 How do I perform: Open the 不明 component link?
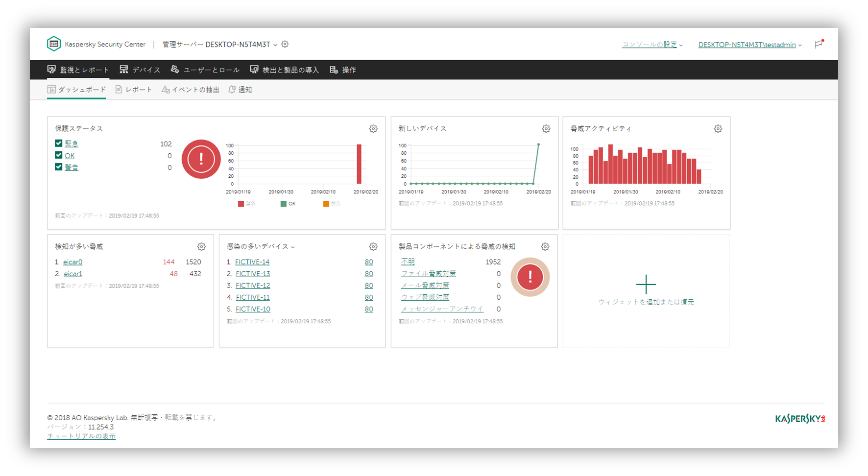(x=408, y=262)
